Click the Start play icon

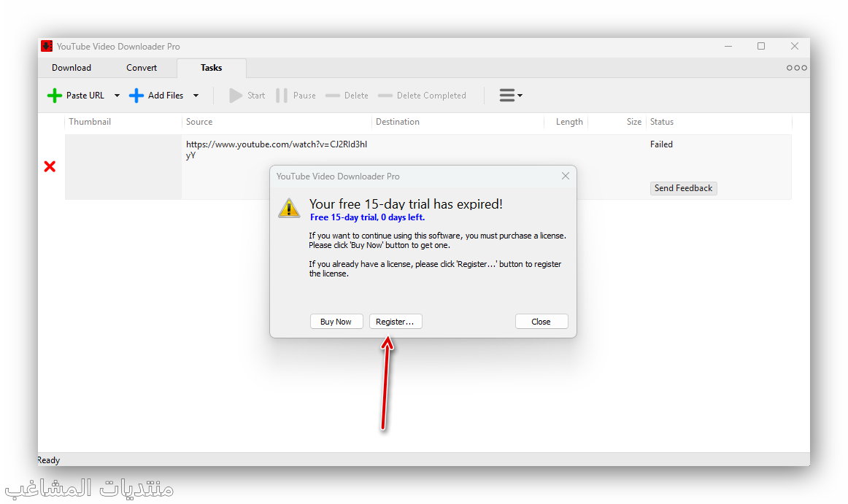(x=236, y=96)
